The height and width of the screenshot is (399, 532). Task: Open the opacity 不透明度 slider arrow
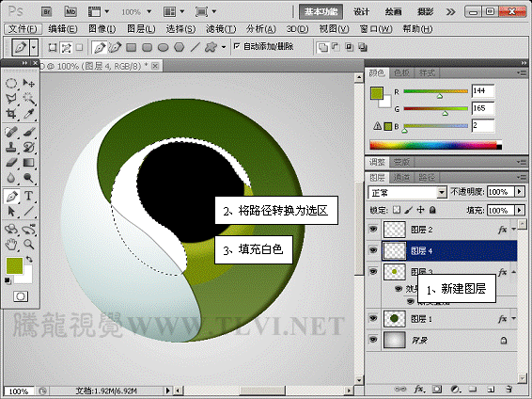point(520,192)
